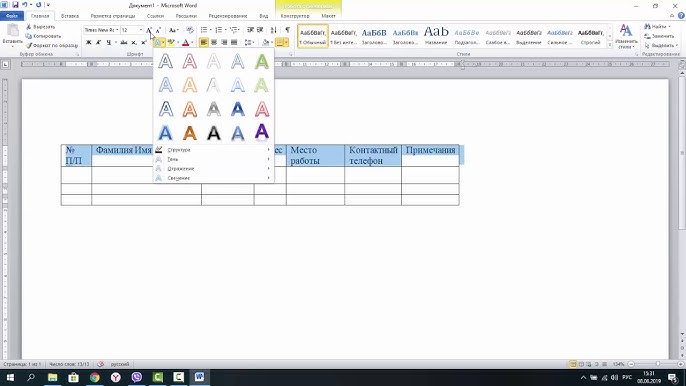The width and height of the screenshot is (686, 386).
Task: Open the Рецензирование (Review) ribbon tab
Action: (228, 16)
